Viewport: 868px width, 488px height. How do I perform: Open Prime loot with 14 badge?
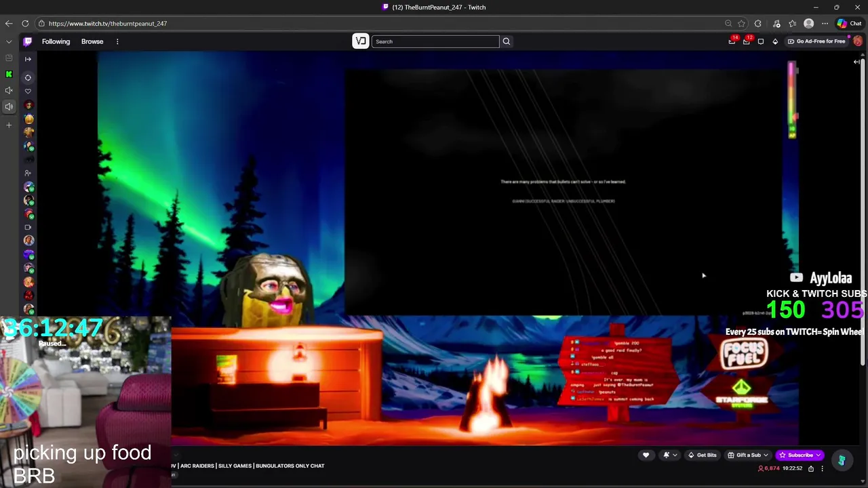point(732,41)
